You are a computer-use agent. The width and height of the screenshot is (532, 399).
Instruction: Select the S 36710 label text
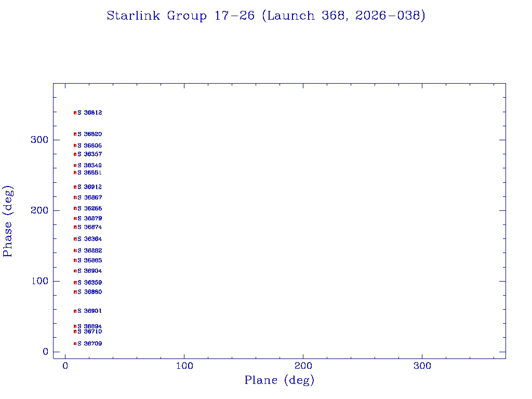[x=90, y=331]
